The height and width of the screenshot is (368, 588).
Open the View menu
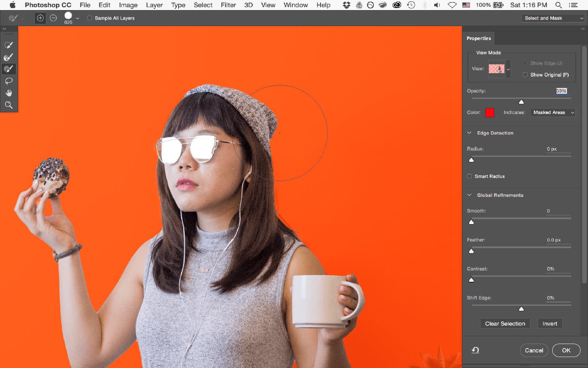pyautogui.click(x=268, y=5)
